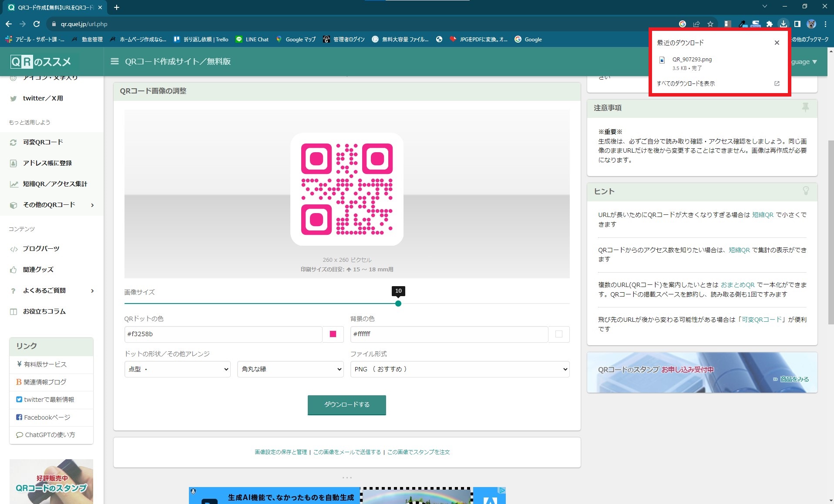
Task: Select 短縮QR／アクセス集計 sidebar item
Action: click(55, 184)
